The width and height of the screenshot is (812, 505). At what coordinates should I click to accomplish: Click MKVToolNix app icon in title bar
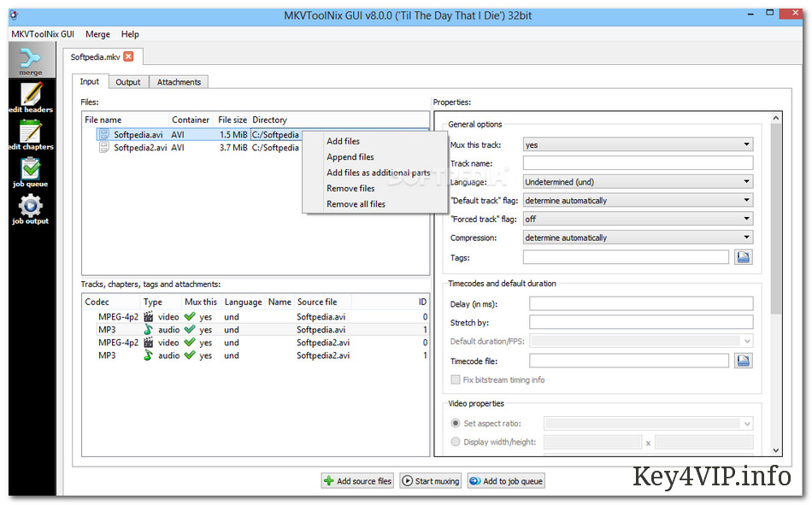(x=14, y=15)
